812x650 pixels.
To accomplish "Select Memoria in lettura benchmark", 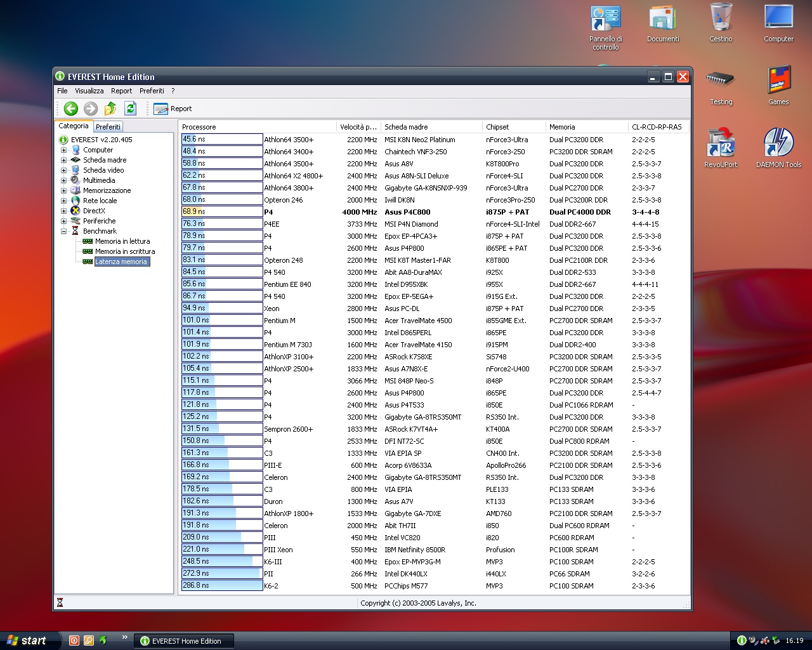I will pos(122,241).
